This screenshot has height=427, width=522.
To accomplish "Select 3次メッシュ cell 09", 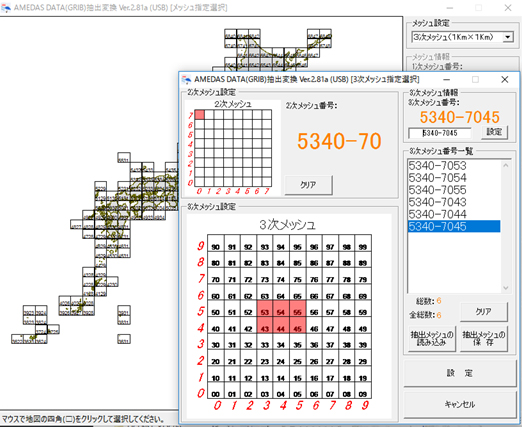I will coord(363,390).
